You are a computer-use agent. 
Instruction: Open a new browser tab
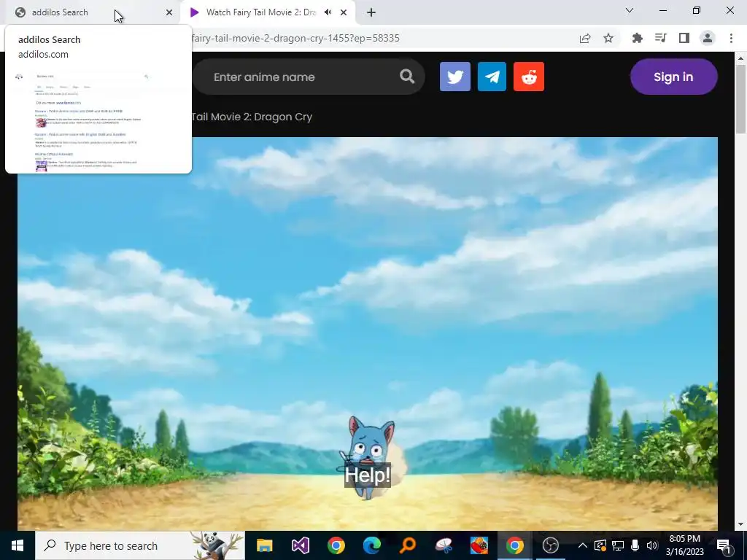click(371, 12)
